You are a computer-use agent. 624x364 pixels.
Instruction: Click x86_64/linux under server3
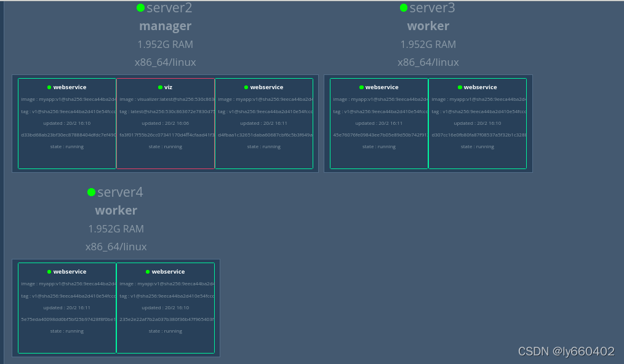click(x=428, y=62)
